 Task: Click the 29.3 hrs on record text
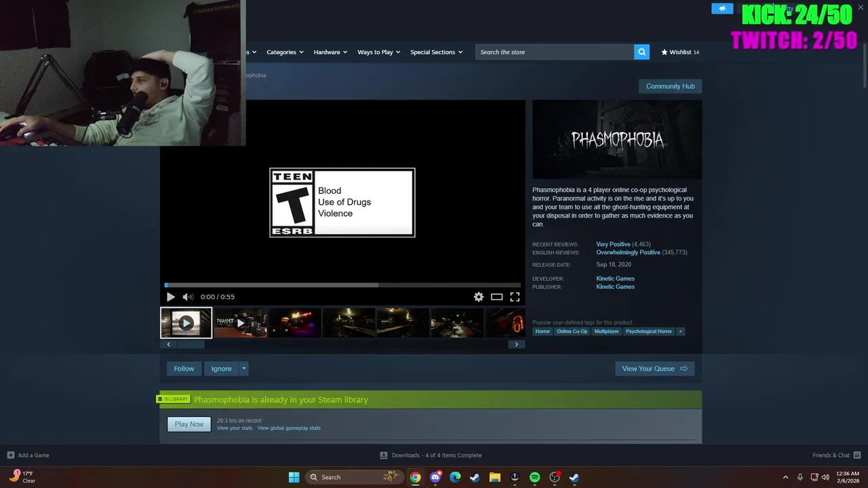[x=239, y=420]
